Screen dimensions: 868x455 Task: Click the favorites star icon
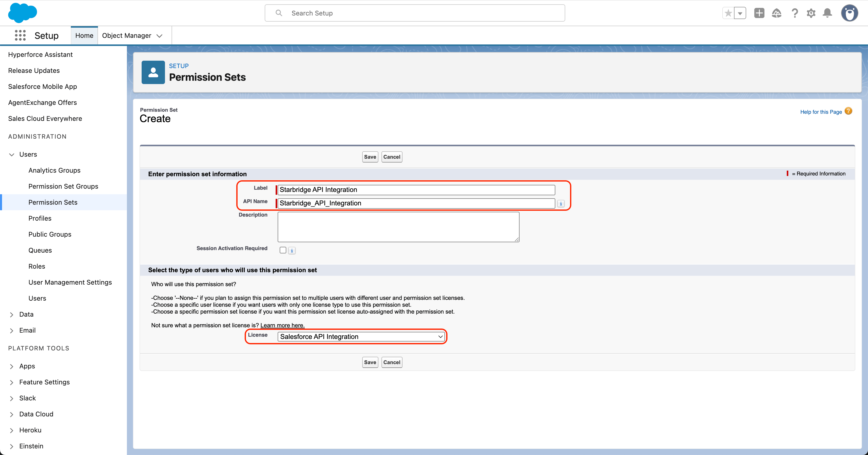pyautogui.click(x=728, y=13)
